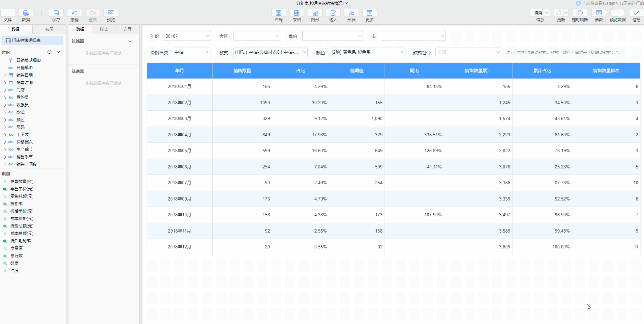The height and width of the screenshot is (324, 644).
Task: Switch to the Style (样式) tab
Action: [104, 29]
